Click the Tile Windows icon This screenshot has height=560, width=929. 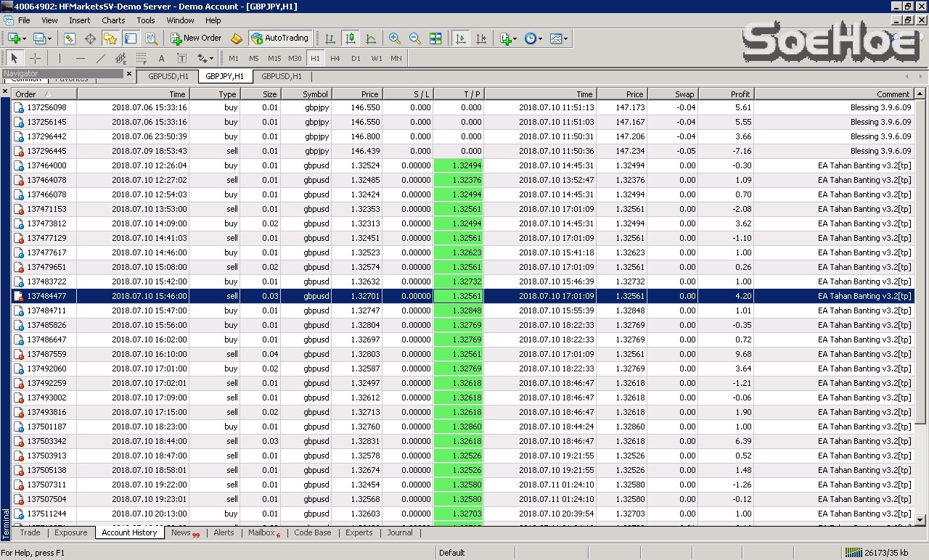click(x=435, y=38)
